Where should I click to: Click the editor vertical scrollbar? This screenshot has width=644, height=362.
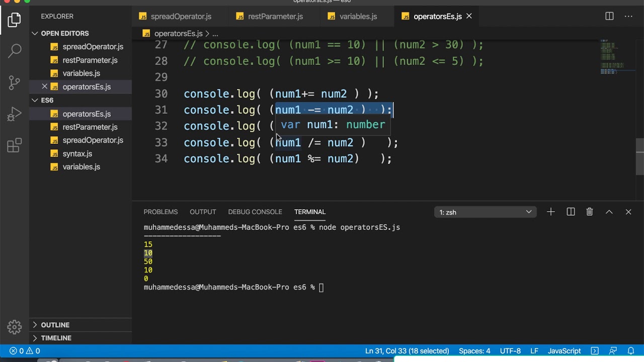[640, 157]
